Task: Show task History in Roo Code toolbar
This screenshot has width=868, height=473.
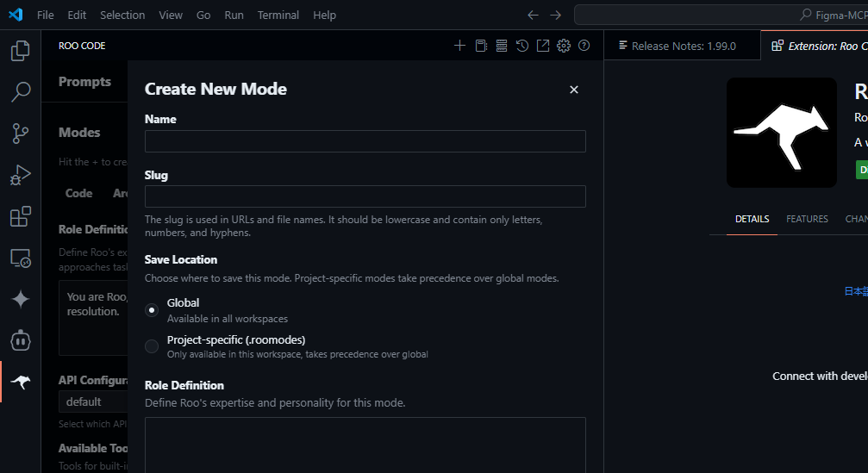Action: point(522,46)
